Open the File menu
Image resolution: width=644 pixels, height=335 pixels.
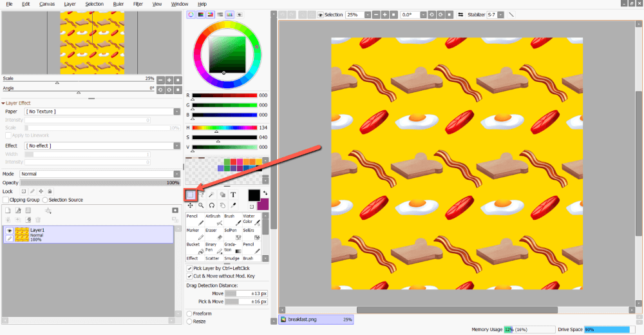pyautogui.click(x=10, y=4)
